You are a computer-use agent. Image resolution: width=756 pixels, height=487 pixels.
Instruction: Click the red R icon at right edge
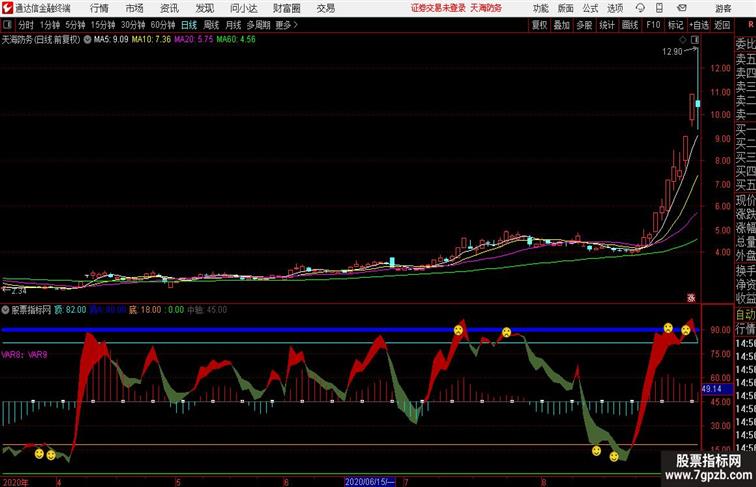point(750,25)
